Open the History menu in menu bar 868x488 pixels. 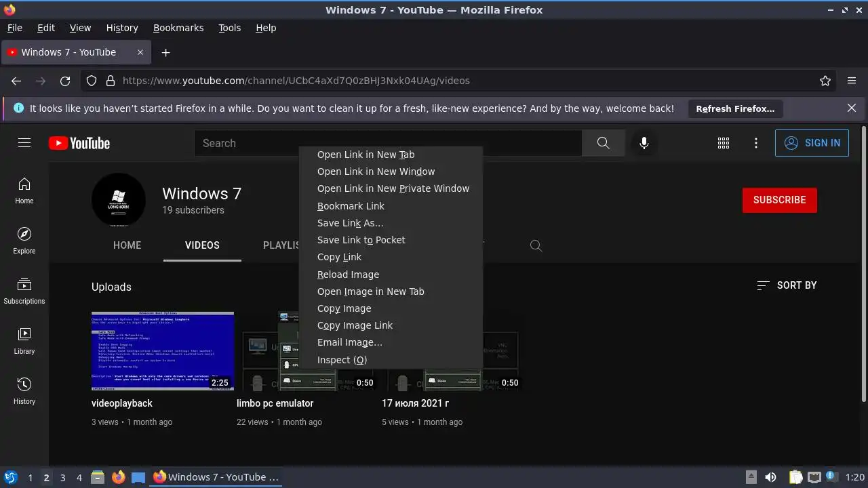pos(122,28)
